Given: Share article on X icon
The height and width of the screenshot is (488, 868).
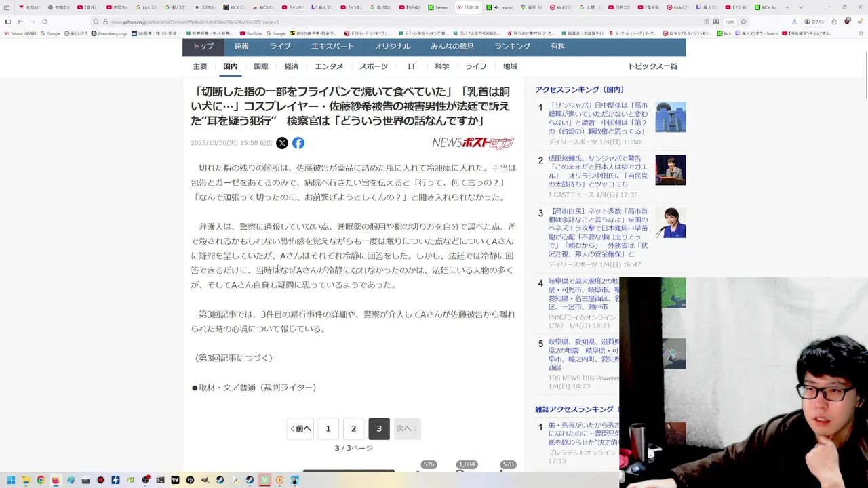Looking at the screenshot, I should 282,143.
